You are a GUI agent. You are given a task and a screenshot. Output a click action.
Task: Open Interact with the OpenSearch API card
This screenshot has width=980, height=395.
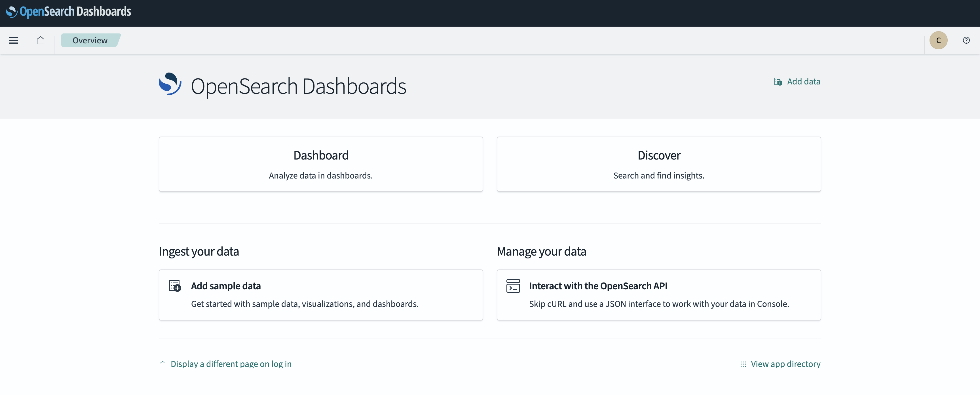658,295
